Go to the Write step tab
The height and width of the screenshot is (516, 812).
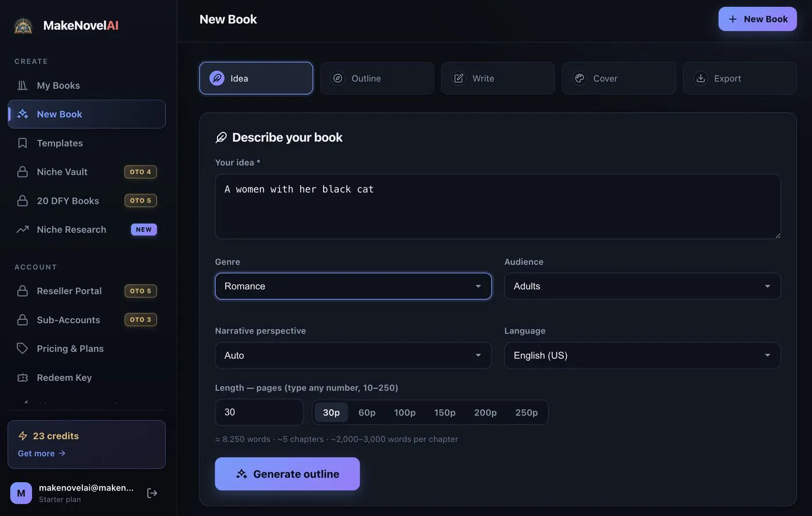(x=498, y=78)
